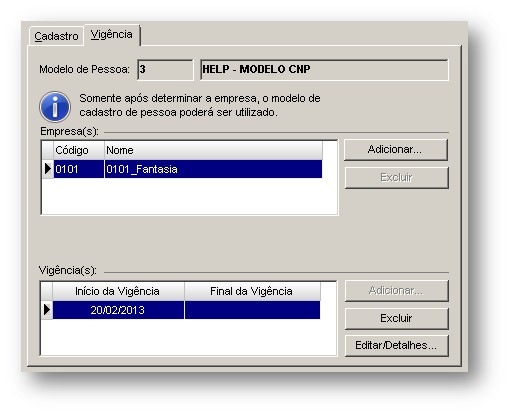The height and width of the screenshot is (414, 510).
Task: Open Editar/Detalhes for the validity
Action: tap(396, 346)
